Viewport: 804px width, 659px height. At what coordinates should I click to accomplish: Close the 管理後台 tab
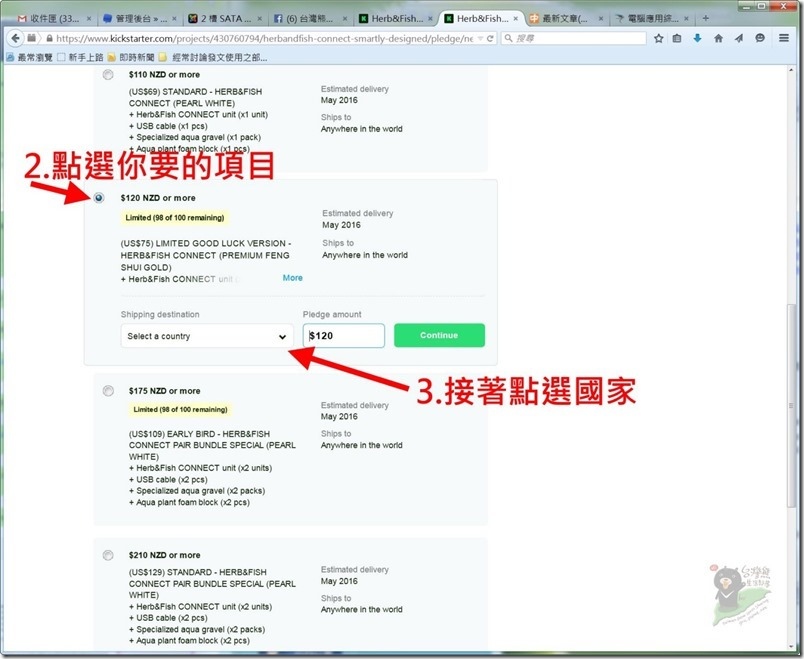click(x=174, y=19)
